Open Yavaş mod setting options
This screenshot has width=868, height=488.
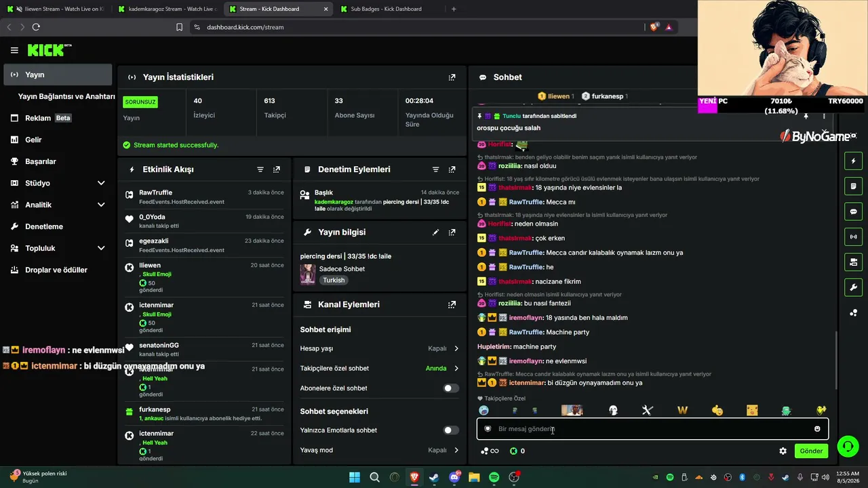[379, 450]
